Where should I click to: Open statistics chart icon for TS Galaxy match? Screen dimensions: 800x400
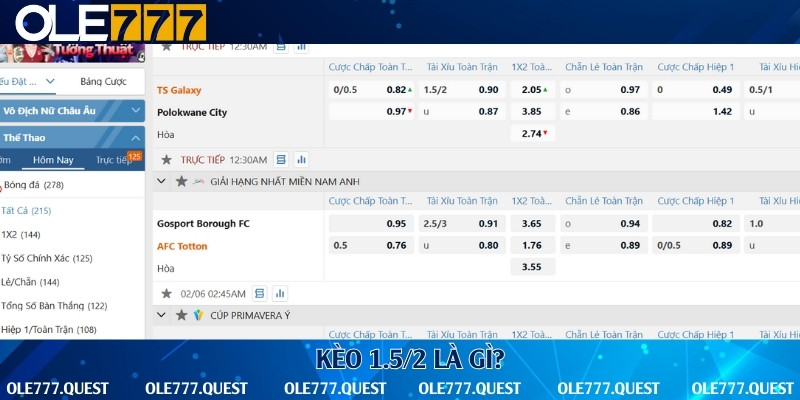pyautogui.click(x=302, y=47)
